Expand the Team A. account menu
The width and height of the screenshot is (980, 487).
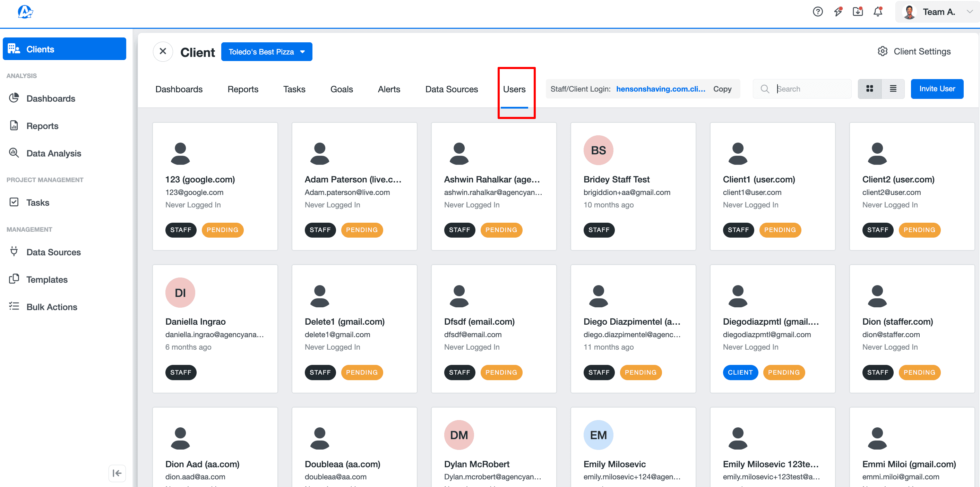(968, 11)
